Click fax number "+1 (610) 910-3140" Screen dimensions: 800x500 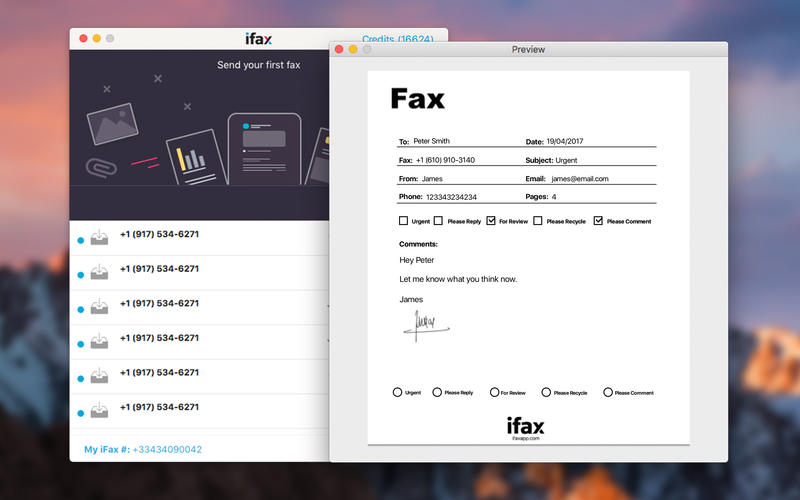(x=445, y=160)
